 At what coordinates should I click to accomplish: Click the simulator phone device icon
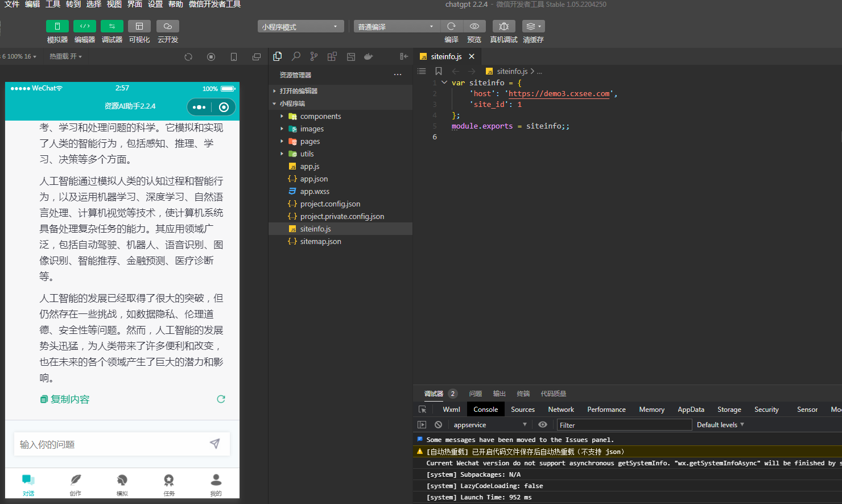tap(234, 57)
